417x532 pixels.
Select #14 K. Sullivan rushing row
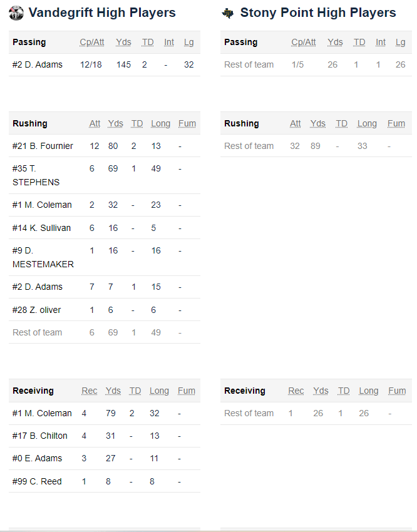(x=42, y=228)
